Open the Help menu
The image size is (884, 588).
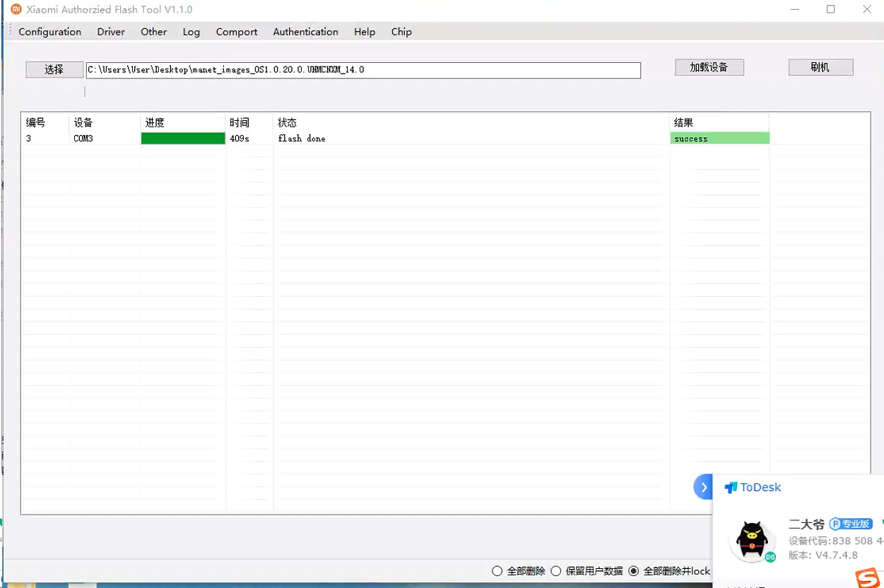[x=365, y=32]
